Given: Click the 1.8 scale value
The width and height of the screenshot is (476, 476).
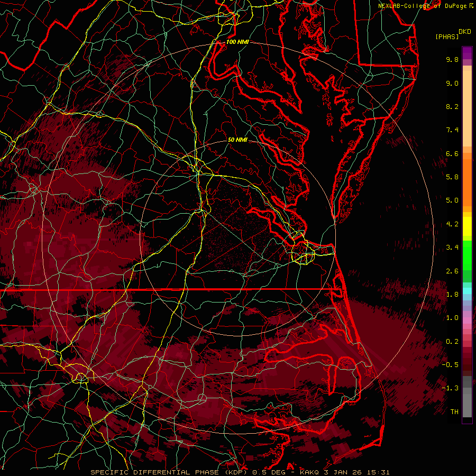Looking at the screenshot, I should click(x=452, y=295).
